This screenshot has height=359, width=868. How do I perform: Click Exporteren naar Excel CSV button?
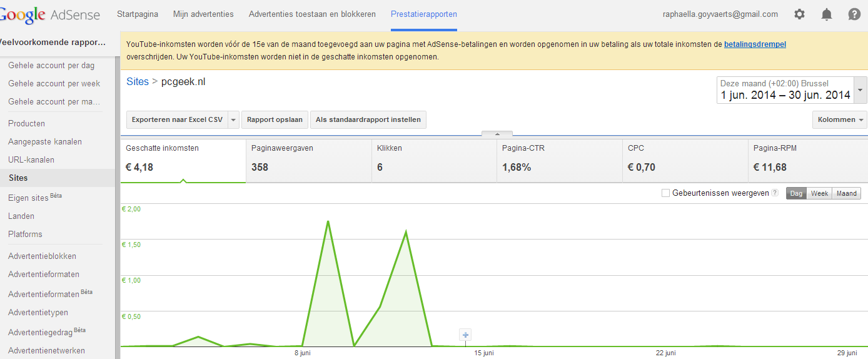click(x=177, y=120)
